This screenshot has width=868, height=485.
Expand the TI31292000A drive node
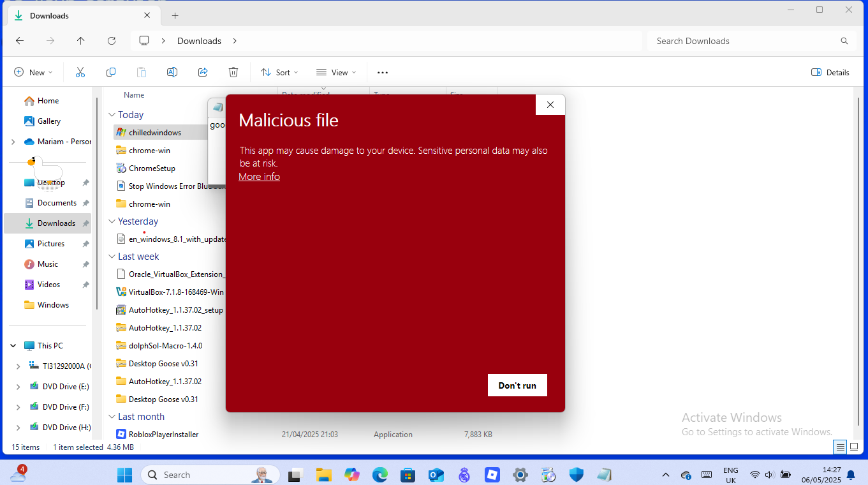18,366
